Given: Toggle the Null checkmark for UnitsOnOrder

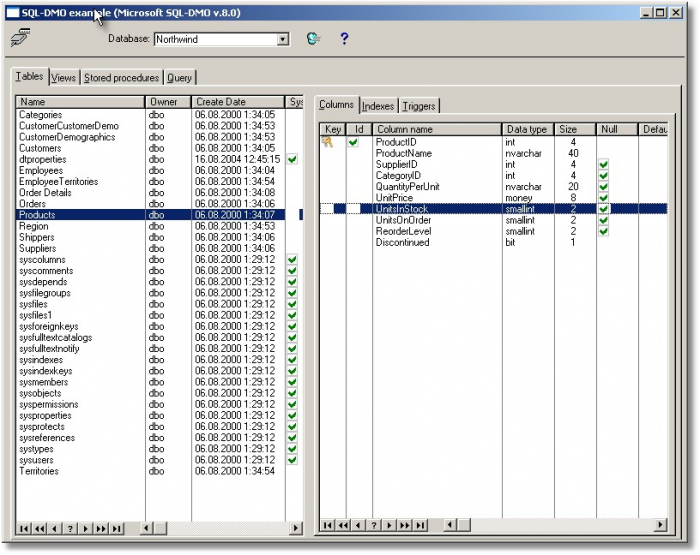Looking at the screenshot, I should point(604,221).
